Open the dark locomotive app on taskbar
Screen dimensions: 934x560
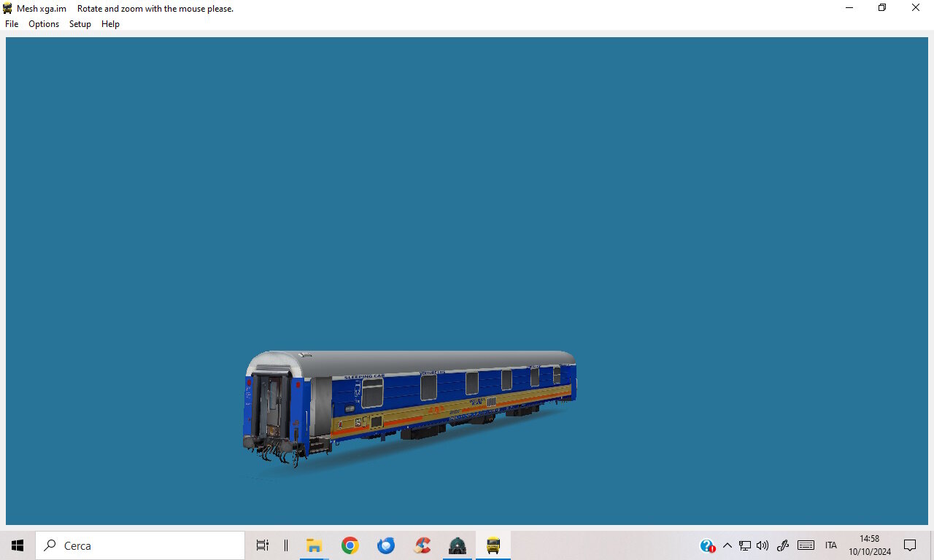click(458, 545)
